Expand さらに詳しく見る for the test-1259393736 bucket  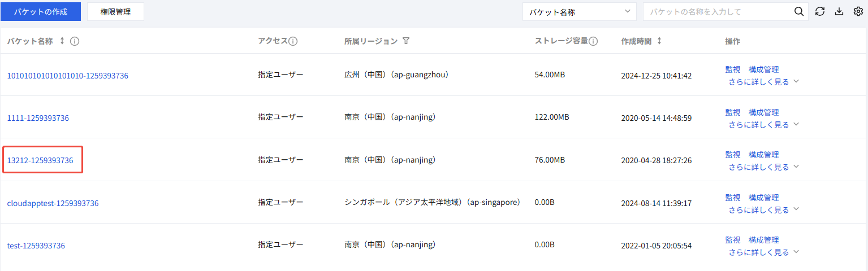coord(763,252)
